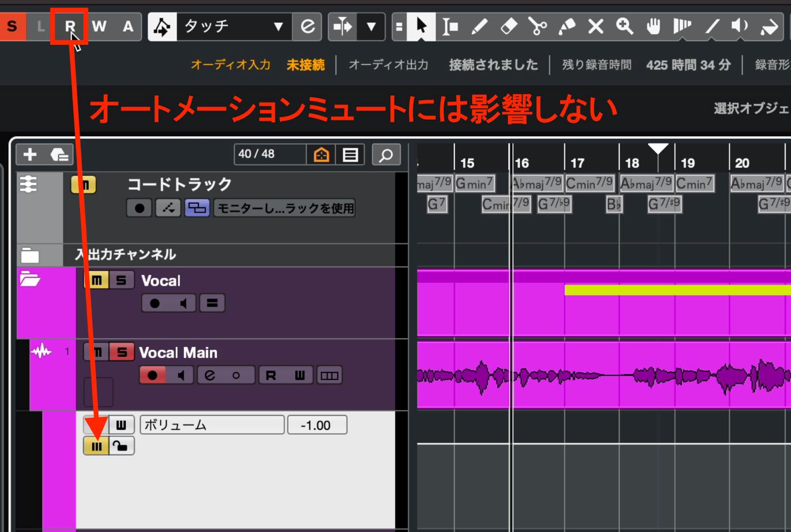Select the Range Selection tool

click(450, 26)
